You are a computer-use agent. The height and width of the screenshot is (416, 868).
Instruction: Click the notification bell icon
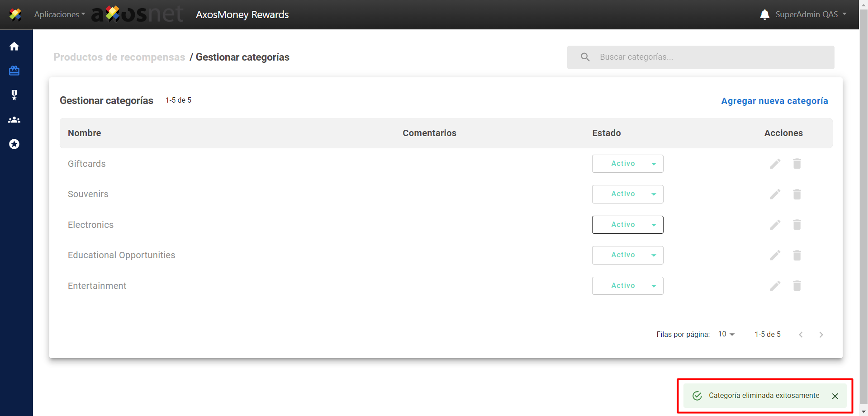point(764,14)
